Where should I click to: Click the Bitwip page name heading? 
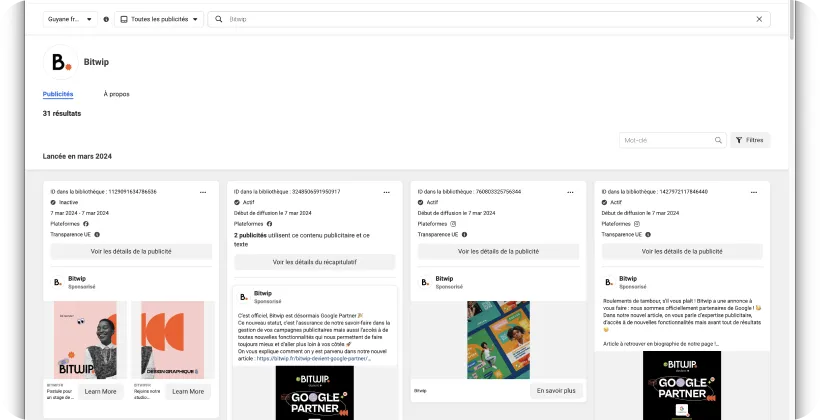[96, 62]
